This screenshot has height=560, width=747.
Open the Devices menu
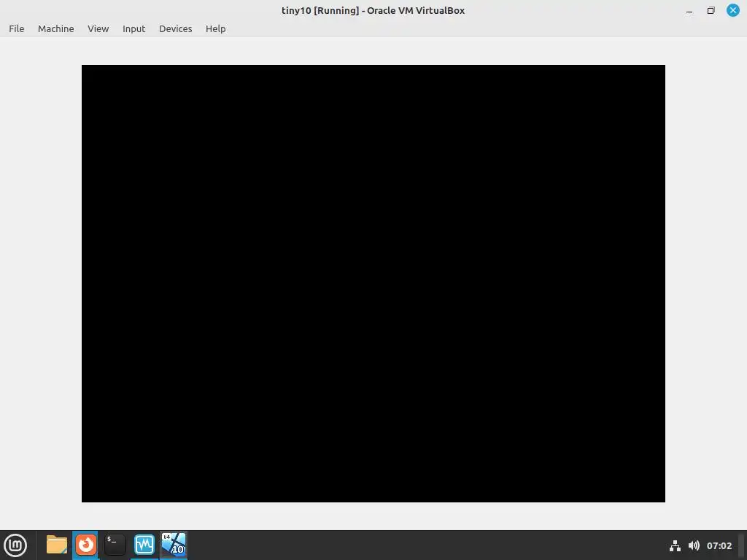coord(175,28)
